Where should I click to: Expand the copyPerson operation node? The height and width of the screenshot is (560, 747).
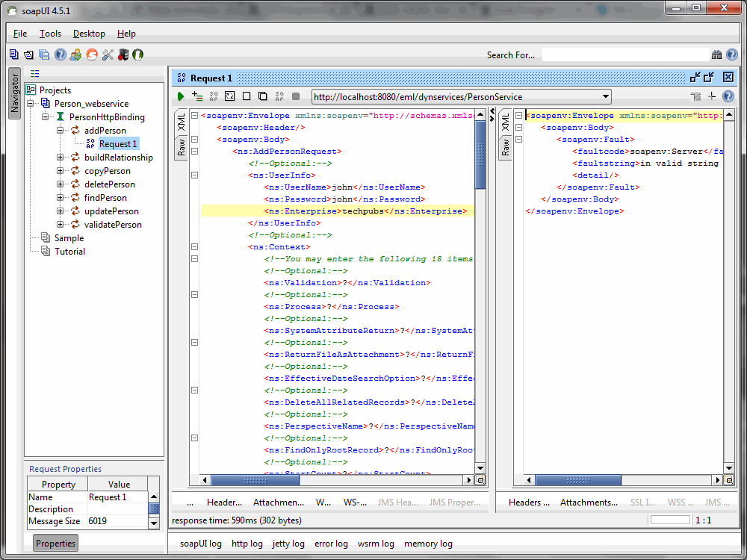coord(61,170)
